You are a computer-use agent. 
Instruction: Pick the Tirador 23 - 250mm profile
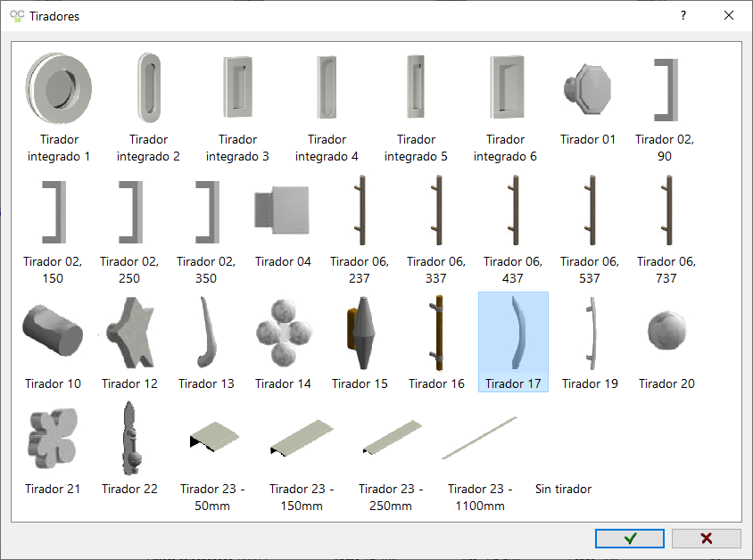tap(391, 456)
